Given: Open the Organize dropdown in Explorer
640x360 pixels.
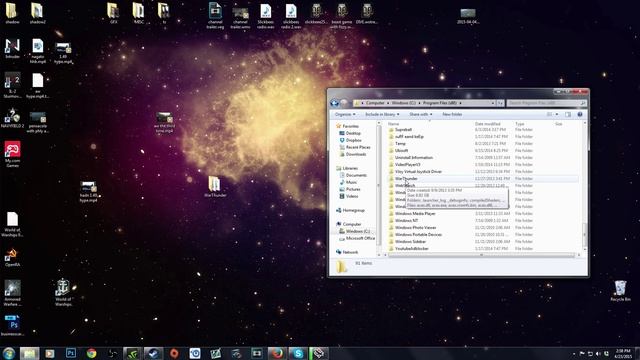Looking at the screenshot, I should [345, 114].
